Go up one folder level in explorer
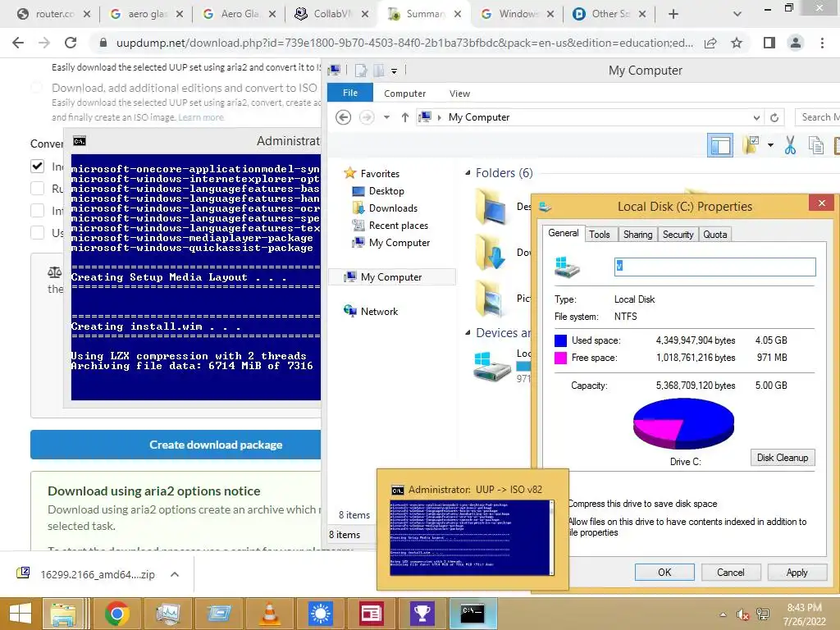The image size is (840, 630). pyautogui.click(x=405, y=116)
